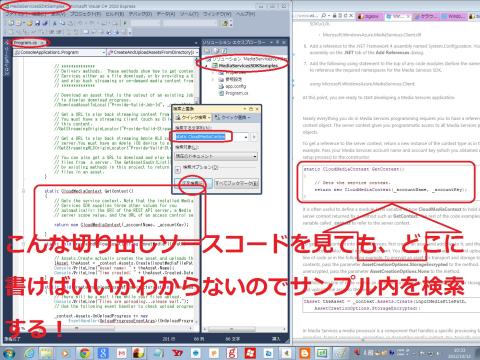This screenshot has width=480, height=360.
Task: Open the ヘルプ (Help) menu
Action: coord(245,14)
